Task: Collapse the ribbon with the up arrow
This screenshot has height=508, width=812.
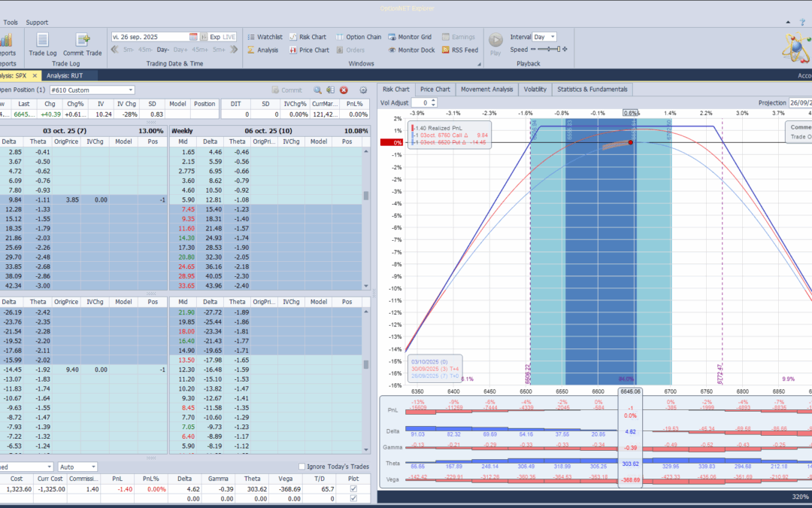Action: pos(788,23)
